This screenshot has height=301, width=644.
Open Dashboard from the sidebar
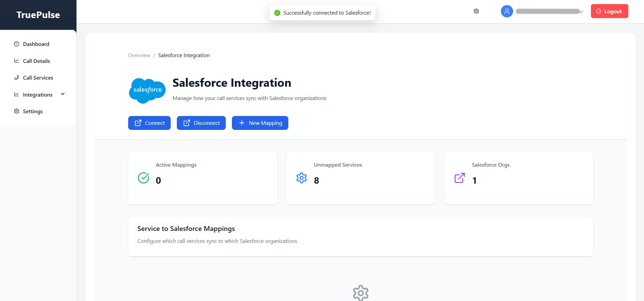pyautogui.click(x=36, y=44)
